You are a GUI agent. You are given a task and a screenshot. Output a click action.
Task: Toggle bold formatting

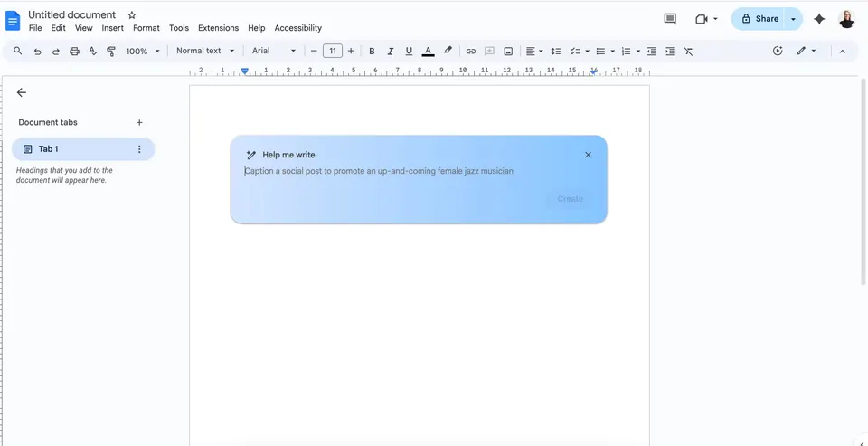click(372, 51)
